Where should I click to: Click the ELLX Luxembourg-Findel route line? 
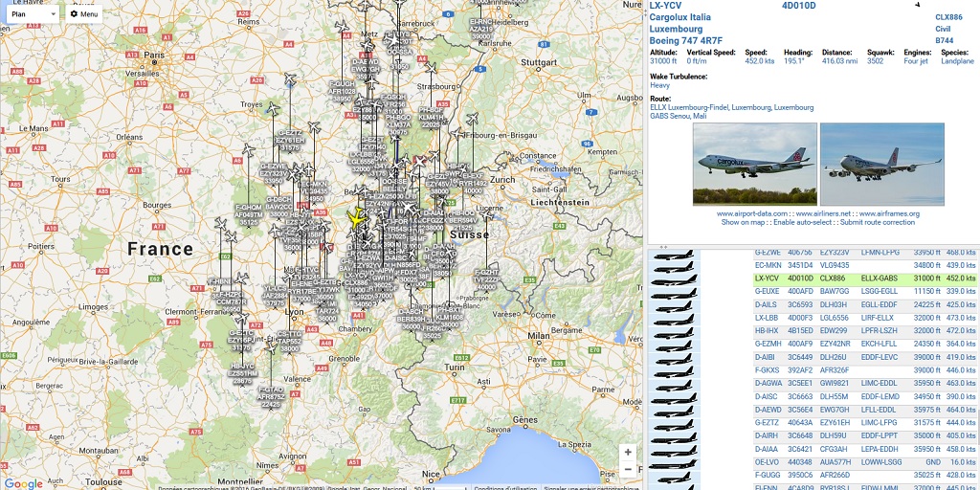732,107
